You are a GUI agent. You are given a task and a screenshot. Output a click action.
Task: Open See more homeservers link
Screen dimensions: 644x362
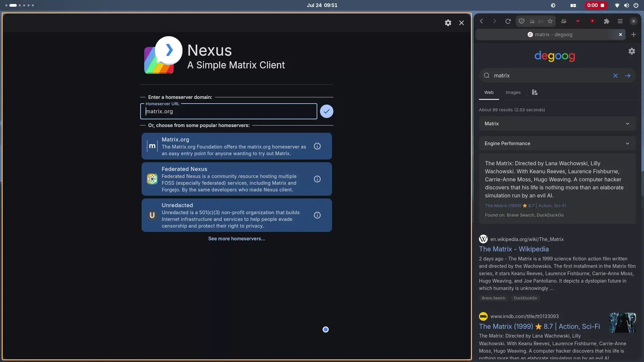(x=237, y=239)
